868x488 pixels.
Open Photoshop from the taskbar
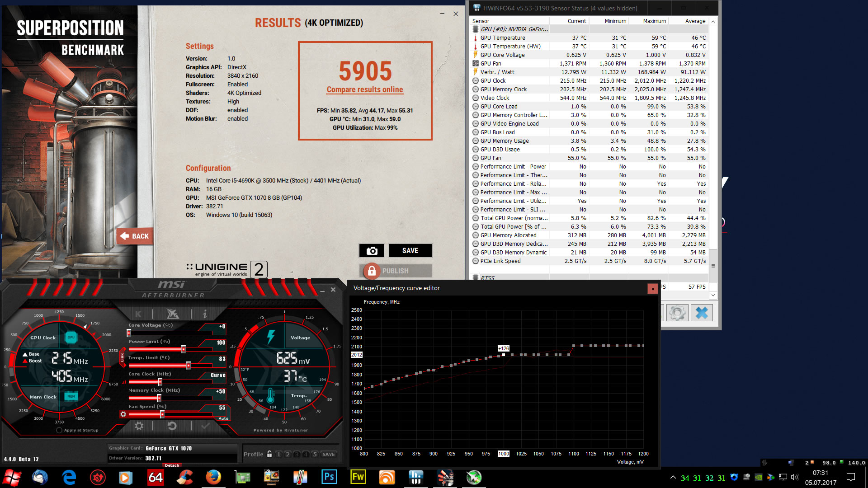(x=329, y=477)
